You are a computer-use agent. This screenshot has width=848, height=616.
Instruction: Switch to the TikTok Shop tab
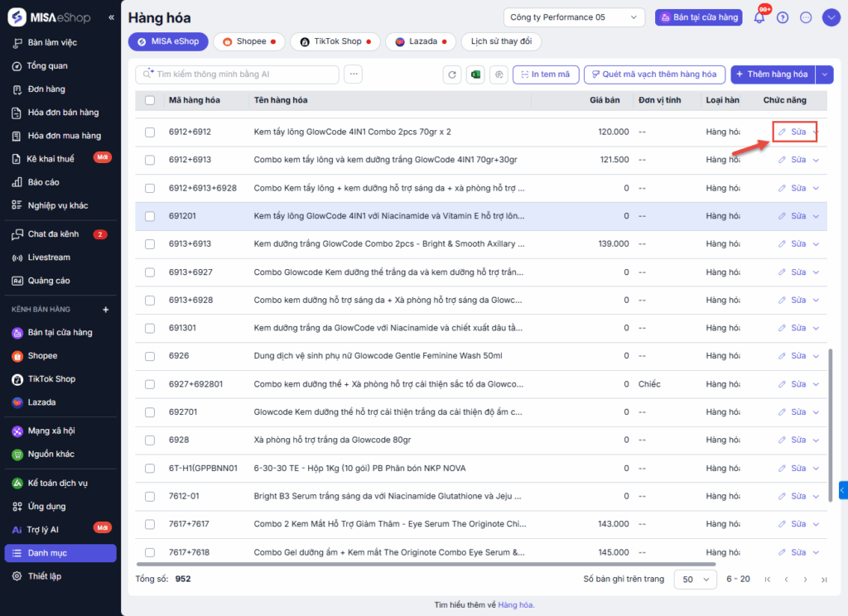[335, 41]
